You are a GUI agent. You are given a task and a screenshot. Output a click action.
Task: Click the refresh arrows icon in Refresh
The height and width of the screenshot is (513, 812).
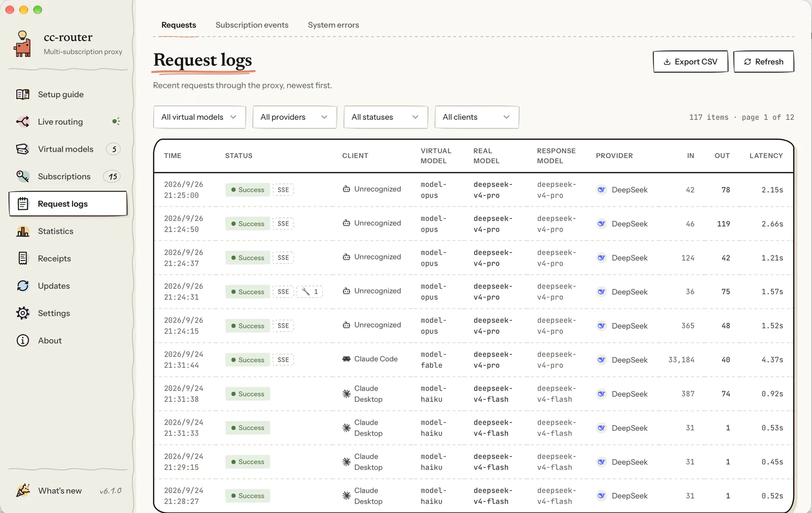(748, 62)
